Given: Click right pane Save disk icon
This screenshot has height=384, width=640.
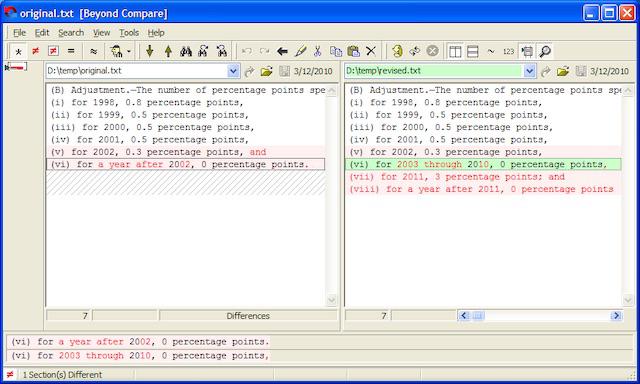Looking at the screenshot, I should (x=581, y=71).
